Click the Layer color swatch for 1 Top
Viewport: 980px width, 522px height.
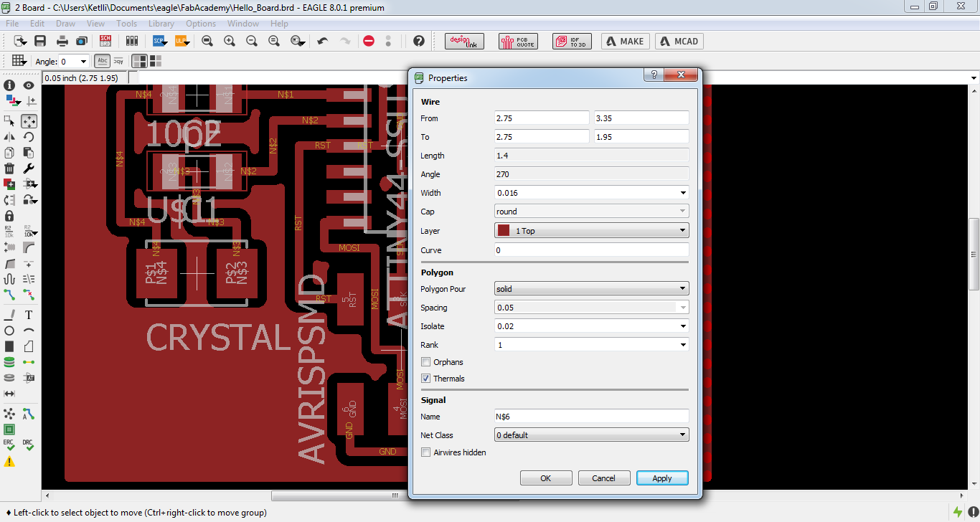[x=504, y=231]
